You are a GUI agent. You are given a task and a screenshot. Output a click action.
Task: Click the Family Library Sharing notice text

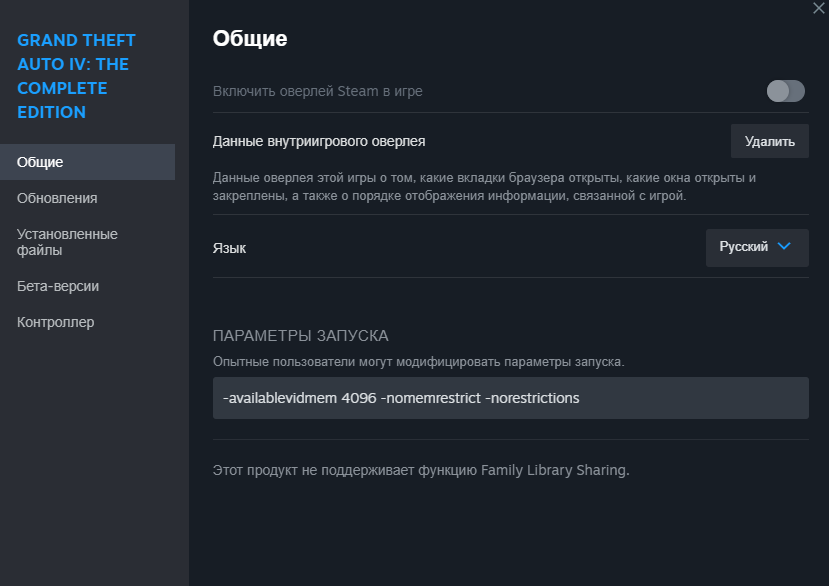tap(421, 469)
